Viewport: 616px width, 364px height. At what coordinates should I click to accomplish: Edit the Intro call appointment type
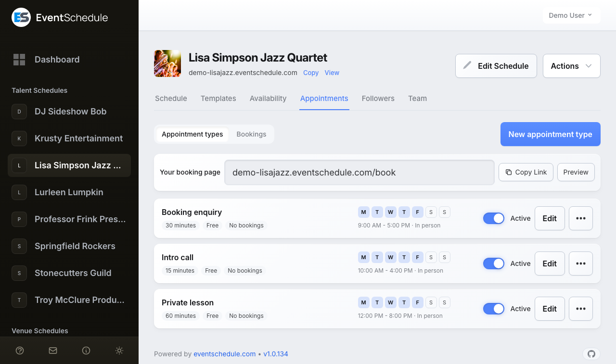(550, 264)
